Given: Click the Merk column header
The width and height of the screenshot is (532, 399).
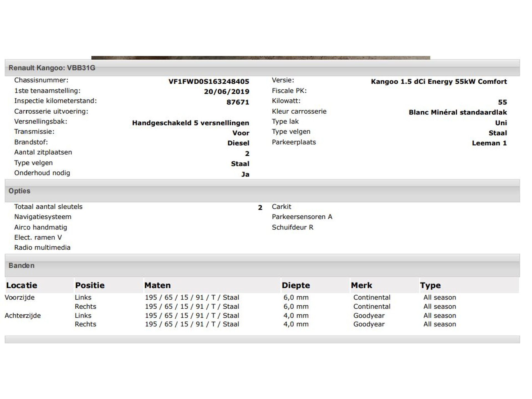Looking at the screenshot, I should [361, 285].
